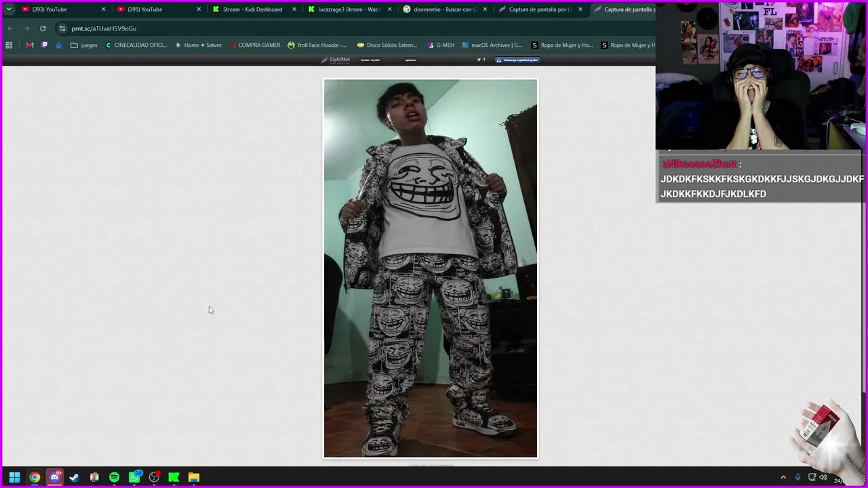Open the doomentio Google search tab
Screen dimensions: 868x488
[445, 9]
